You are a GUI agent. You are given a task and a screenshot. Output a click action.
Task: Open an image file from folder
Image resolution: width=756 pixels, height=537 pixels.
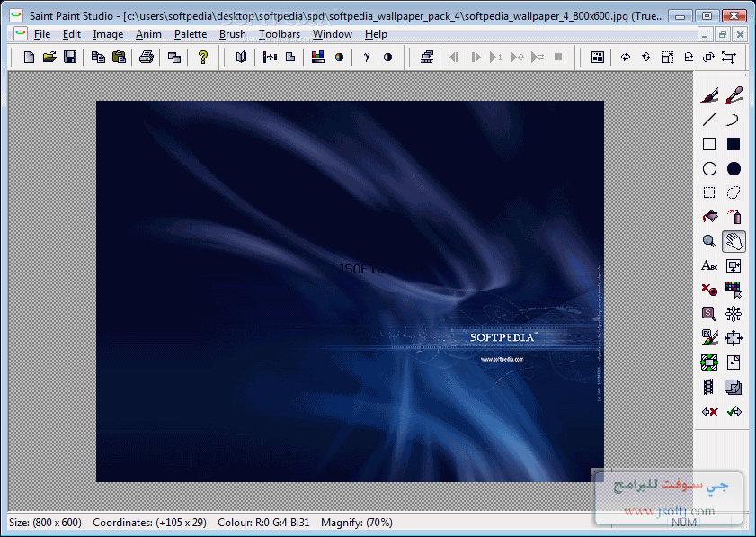(49, 57)
